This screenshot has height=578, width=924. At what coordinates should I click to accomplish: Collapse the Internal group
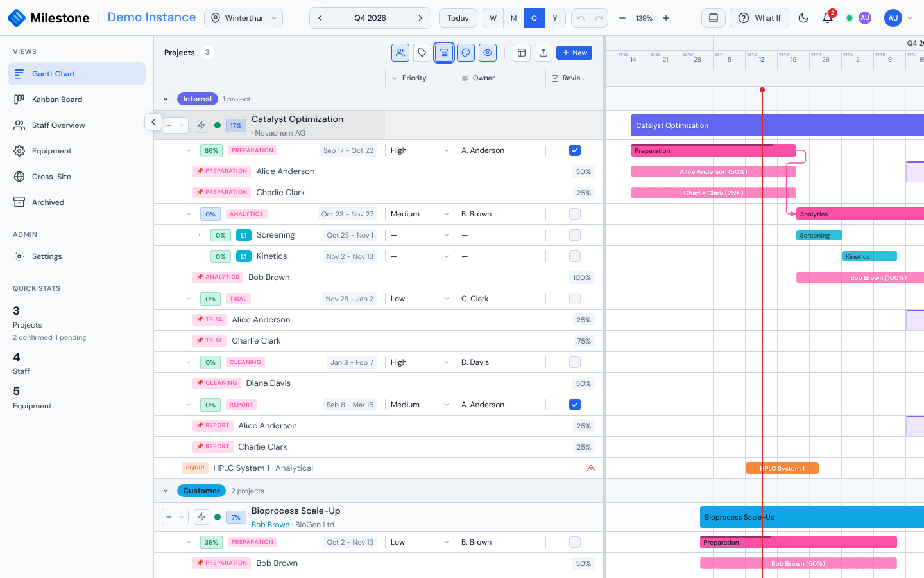point(166,99)
